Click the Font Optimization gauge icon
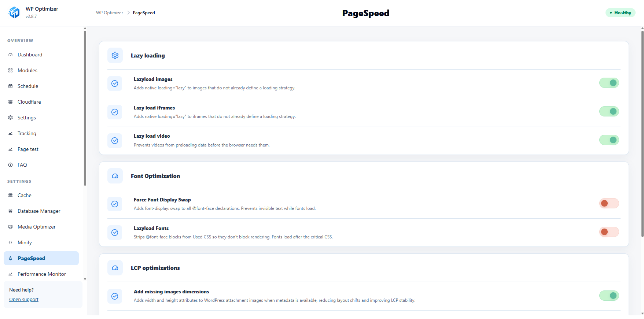 (115, 176)
